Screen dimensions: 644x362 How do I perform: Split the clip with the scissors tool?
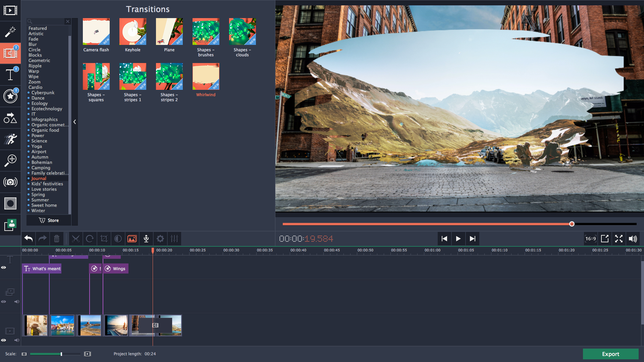pos(76,239)
